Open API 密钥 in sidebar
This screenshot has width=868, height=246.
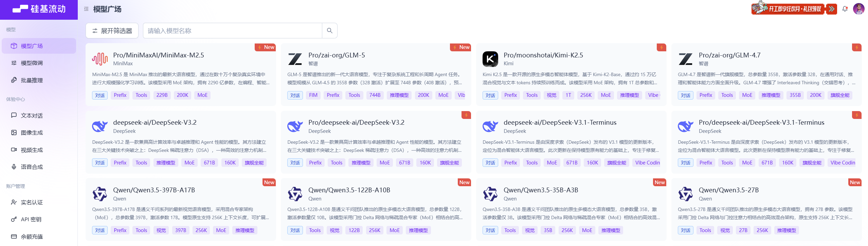[39, 219]
